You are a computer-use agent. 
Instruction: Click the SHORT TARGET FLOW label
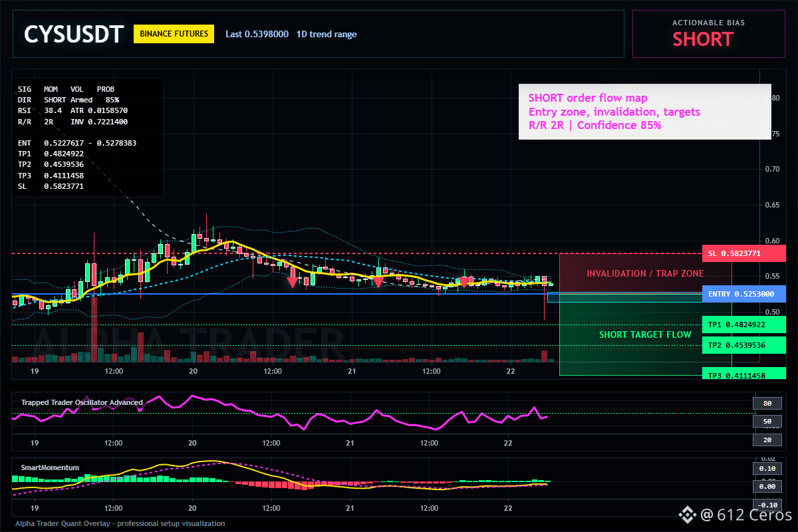[645, 334]
